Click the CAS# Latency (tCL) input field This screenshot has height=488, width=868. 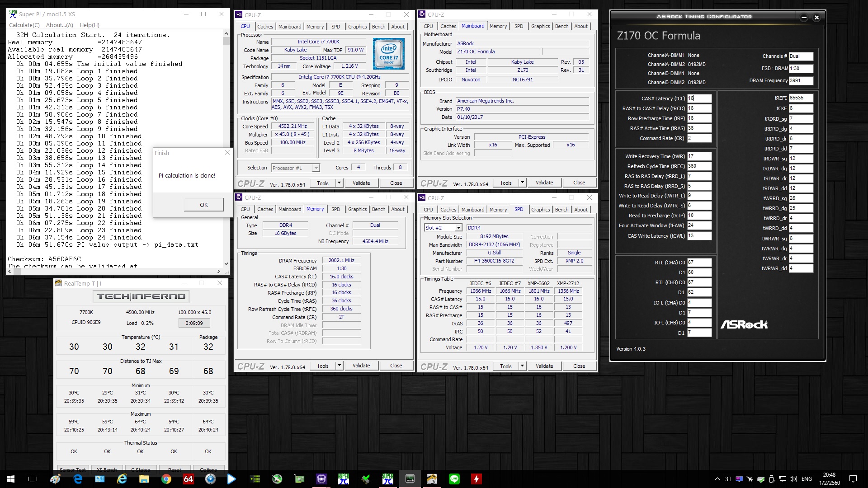[x=699, y=99]
